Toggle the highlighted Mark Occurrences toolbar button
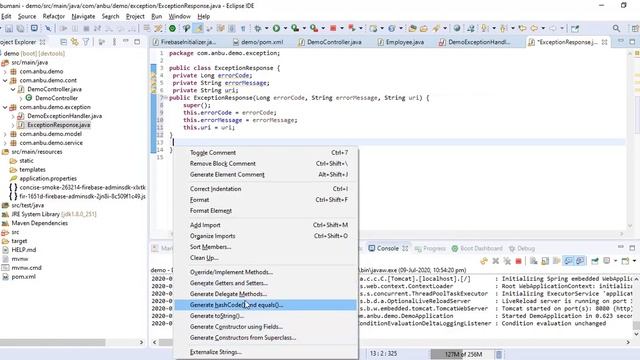The height and width of the screenshot is (360, 640). 199,28
